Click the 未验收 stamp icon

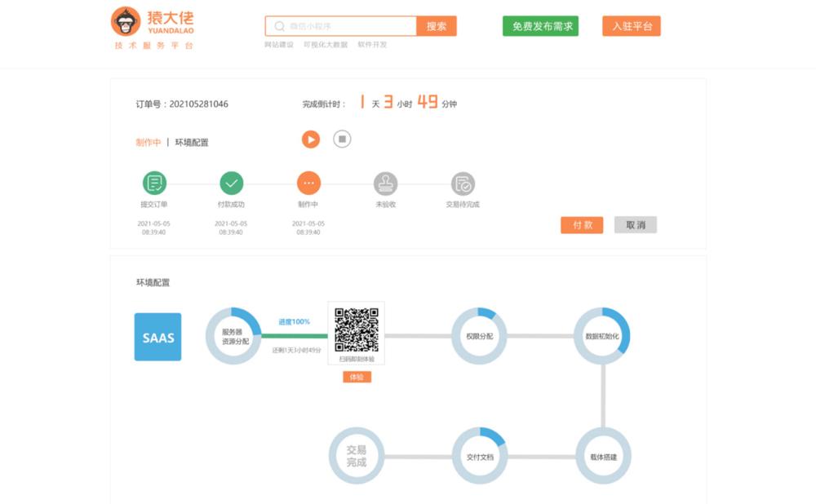click(x=384, y=183)
